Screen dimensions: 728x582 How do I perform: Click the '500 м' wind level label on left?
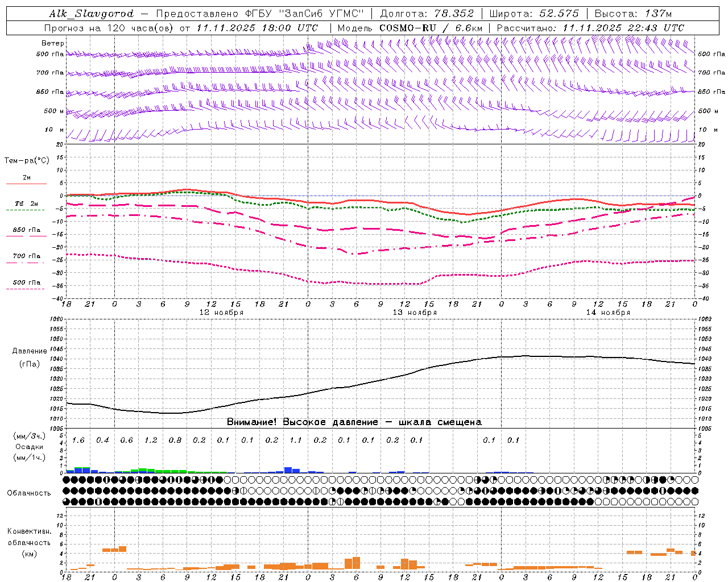[x=54, y=111]
